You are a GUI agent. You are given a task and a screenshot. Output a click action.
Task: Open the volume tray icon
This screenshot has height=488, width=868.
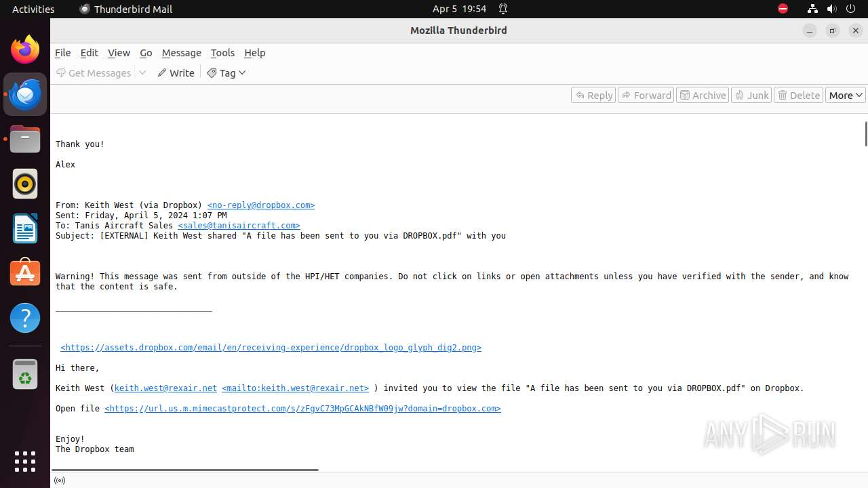831,9
